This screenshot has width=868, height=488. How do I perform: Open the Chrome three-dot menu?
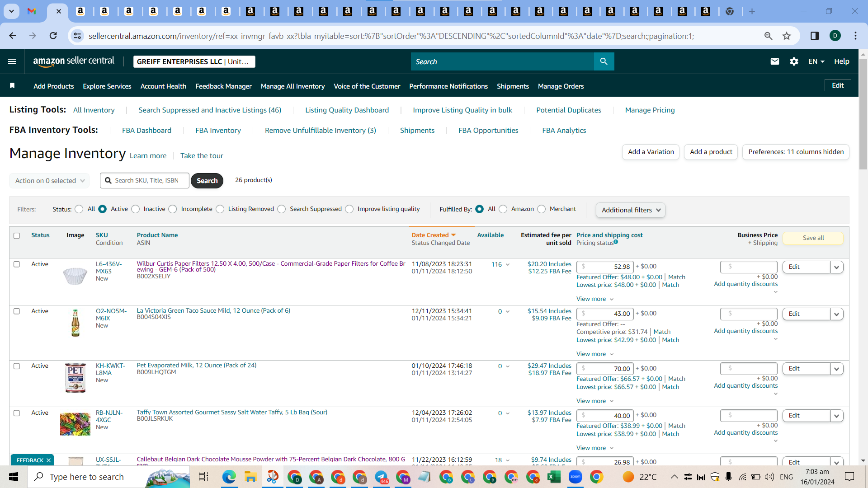coord(855,36)
